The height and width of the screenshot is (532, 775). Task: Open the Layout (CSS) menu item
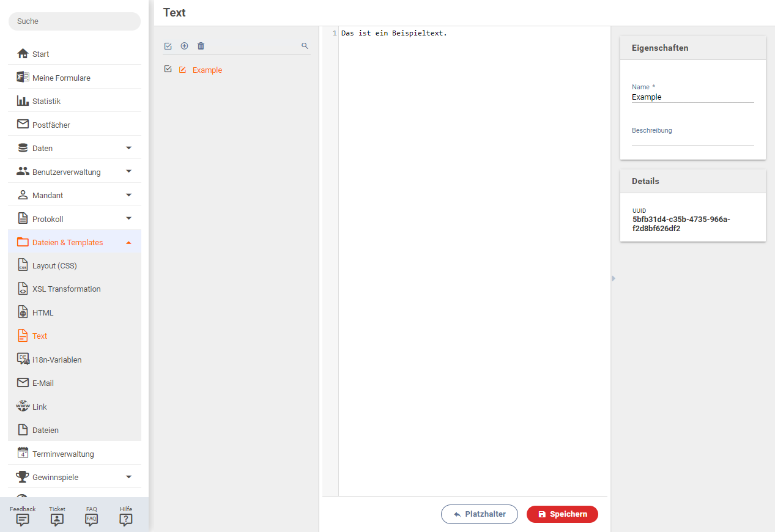pos(54,266)
